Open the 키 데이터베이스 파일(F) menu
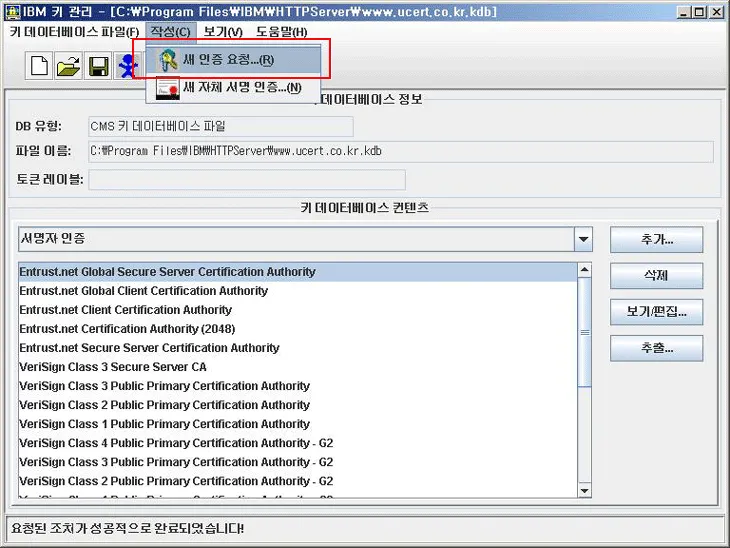 click(74, 32)
